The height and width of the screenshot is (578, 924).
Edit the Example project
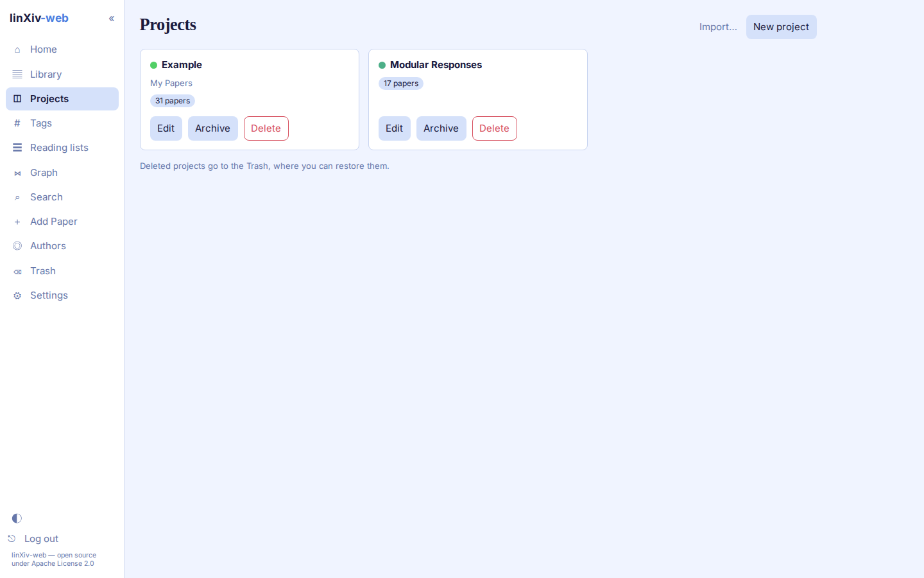(166, 128)
